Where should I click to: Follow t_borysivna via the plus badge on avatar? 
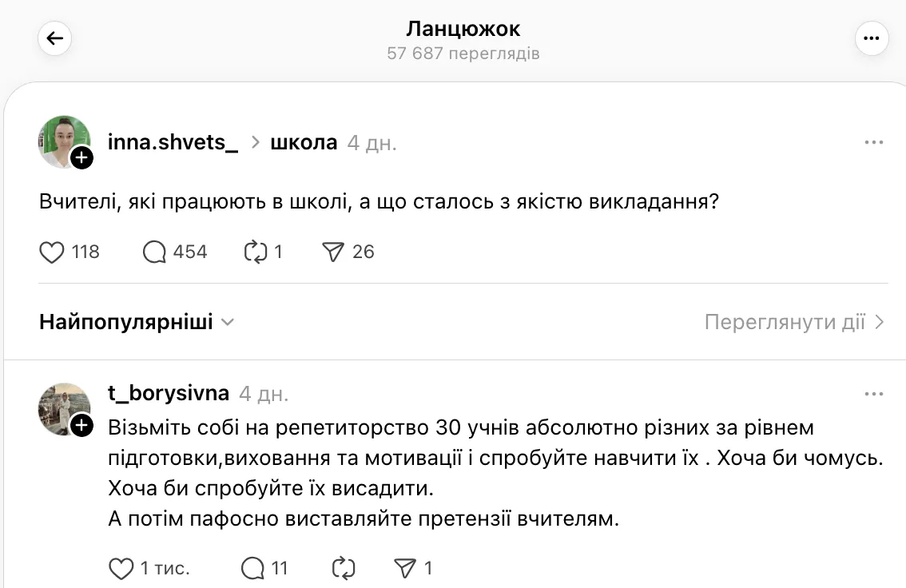coord(81,426)
